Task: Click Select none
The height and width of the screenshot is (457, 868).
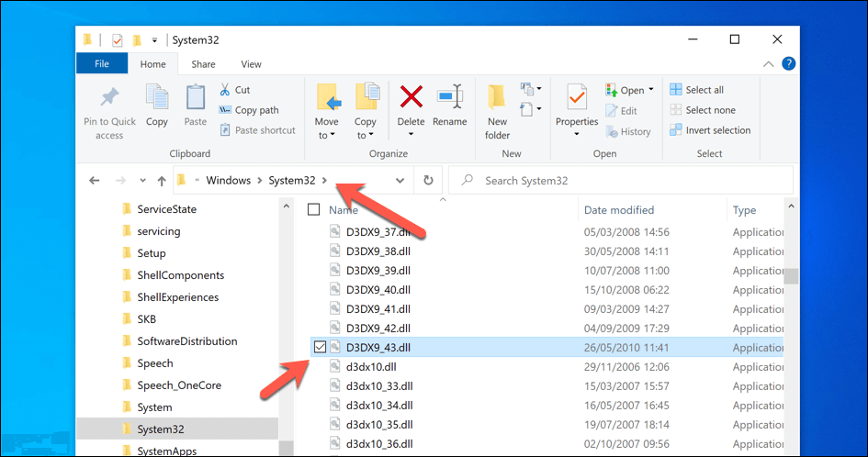Action: pyautogui.click(x=703, y=110)
